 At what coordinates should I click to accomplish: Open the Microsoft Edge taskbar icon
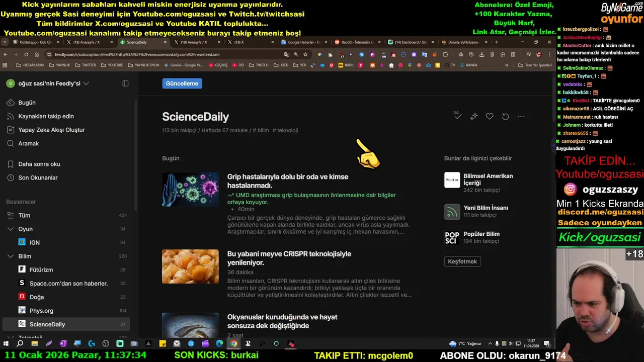point(219,344)
